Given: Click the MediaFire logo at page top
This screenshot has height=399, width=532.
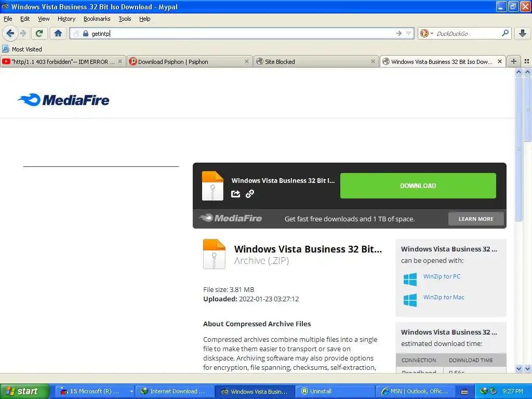Looking at the screenshot, I should [63, 100].
